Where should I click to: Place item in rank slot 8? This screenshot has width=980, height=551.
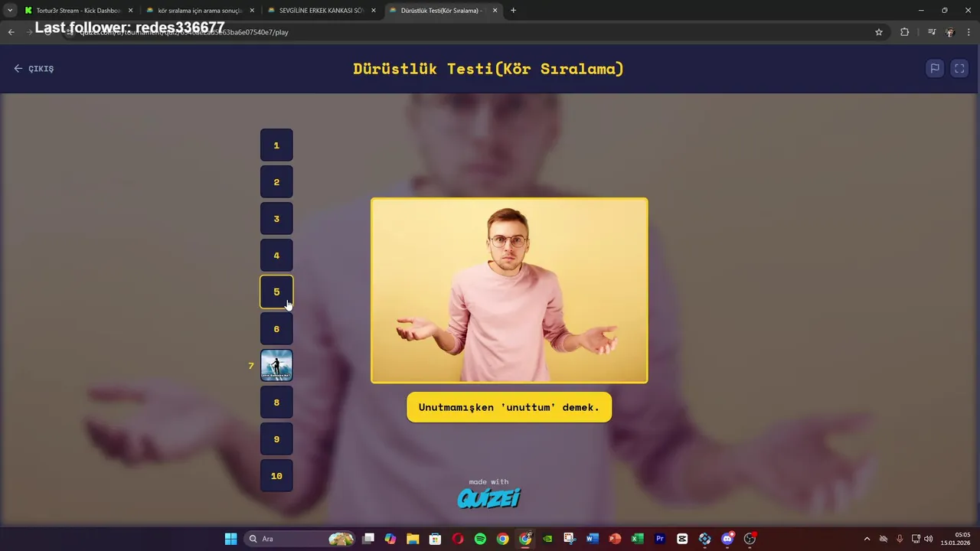[x=276, y=403]
